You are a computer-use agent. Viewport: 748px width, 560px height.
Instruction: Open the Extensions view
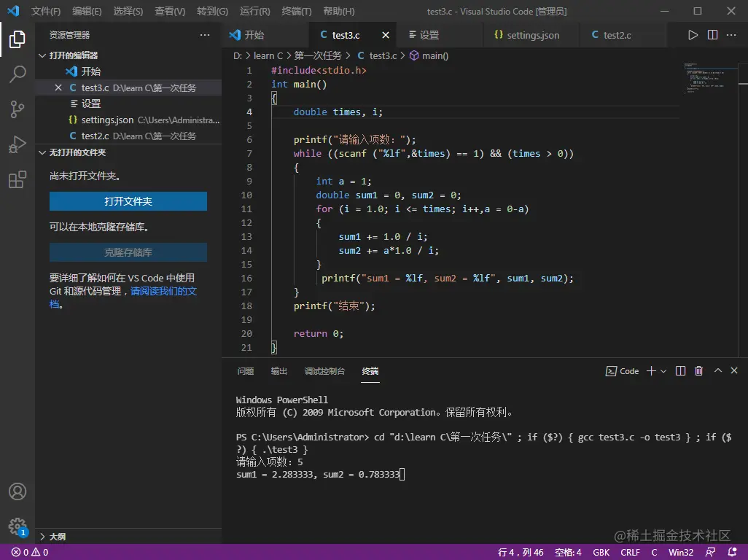(x=17, y=180)
